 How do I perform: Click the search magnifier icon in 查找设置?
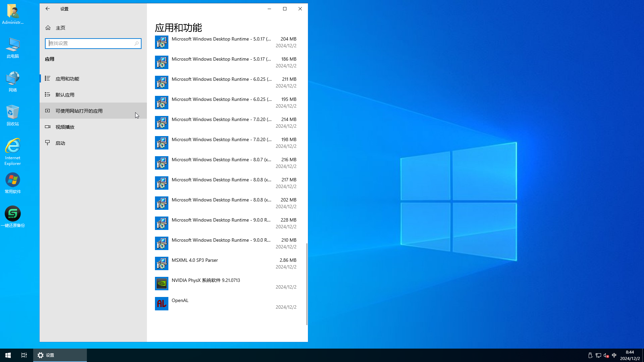[137, 43]
